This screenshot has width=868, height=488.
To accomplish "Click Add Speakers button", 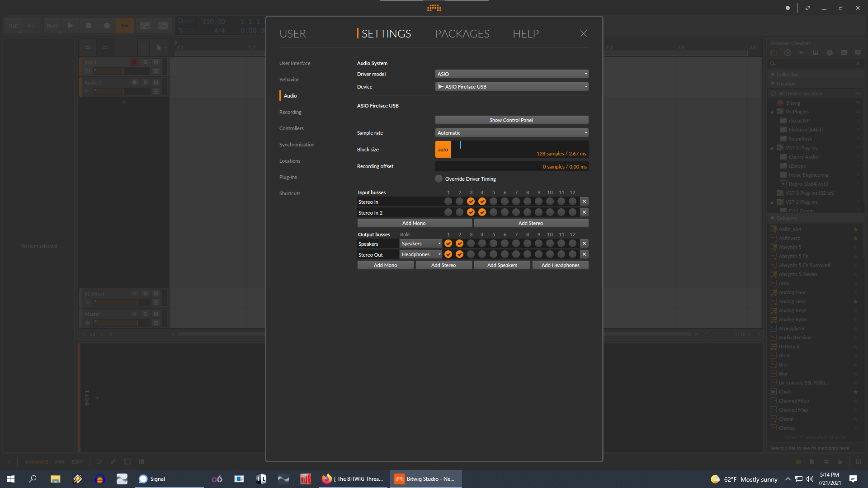I will pyautogui.click(x=502, y=265).
